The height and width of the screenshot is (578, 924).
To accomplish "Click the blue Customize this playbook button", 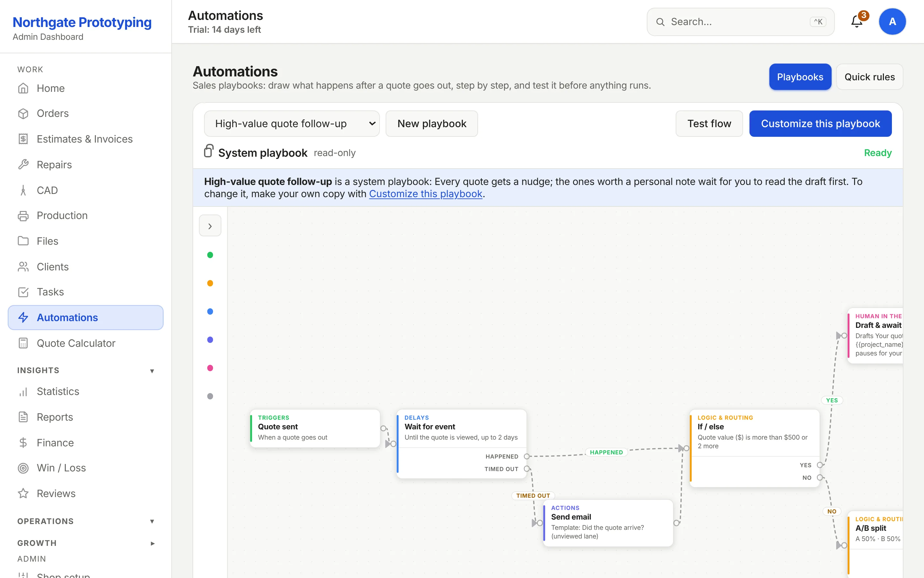I will 820,124.
